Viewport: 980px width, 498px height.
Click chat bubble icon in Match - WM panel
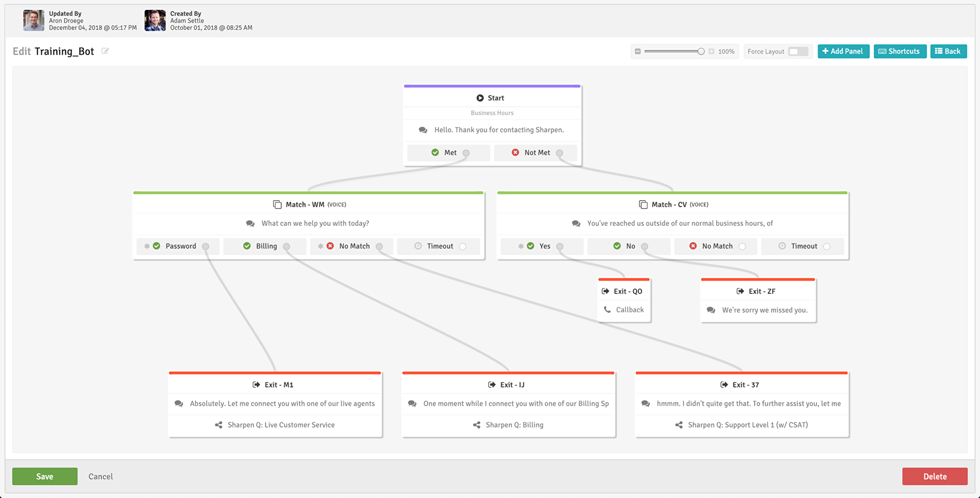250,224
